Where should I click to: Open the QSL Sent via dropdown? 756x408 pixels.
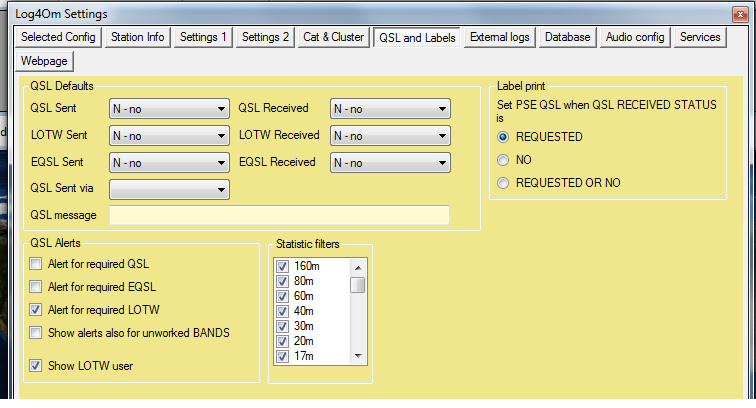(169, 190)
